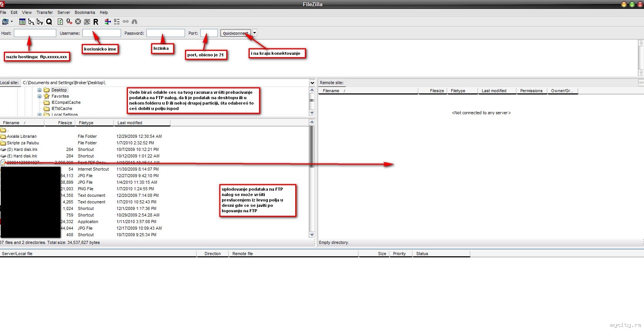
Task: Open the View menu
Action: 27,12
